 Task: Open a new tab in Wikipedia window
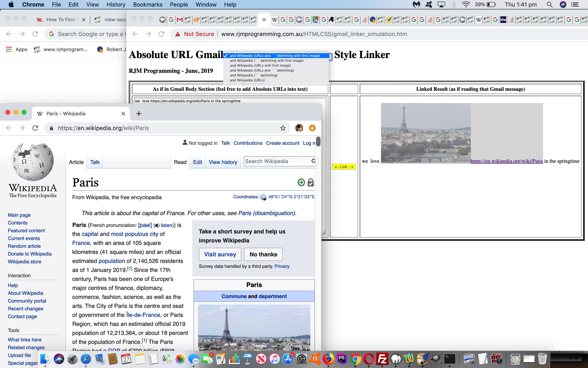(139, 114)
